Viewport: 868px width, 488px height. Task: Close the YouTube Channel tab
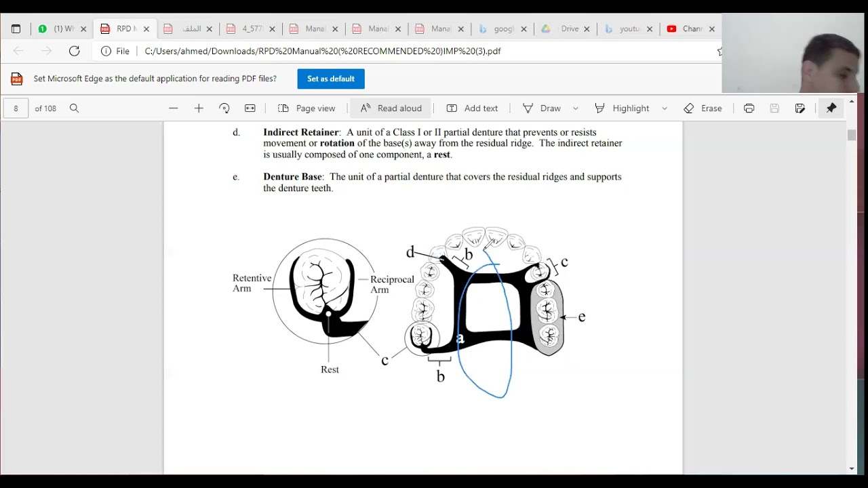pyautogui.click(x=712, y=29)
